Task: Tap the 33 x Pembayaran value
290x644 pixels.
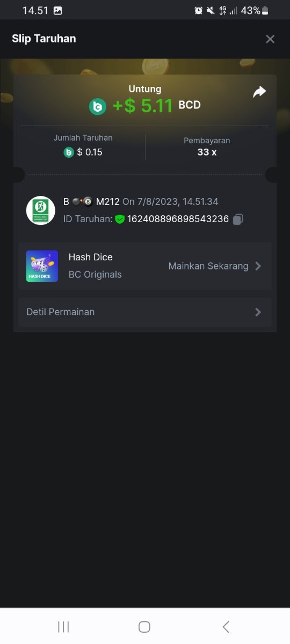Action: pyautogui.click(x=207, y=152)
